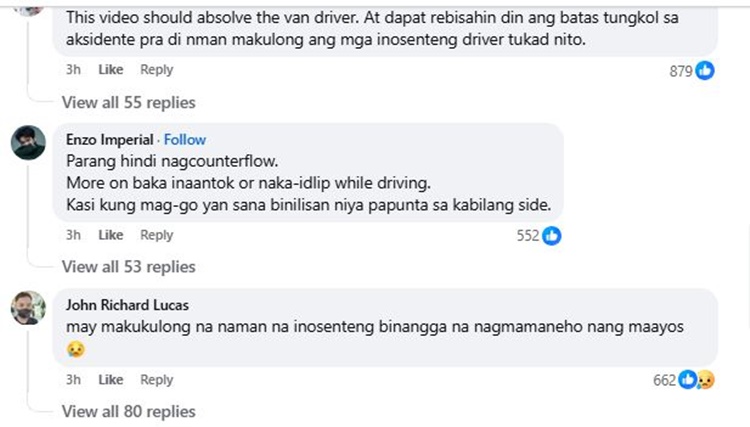Expand View all 55 replies

click(128, 102)
